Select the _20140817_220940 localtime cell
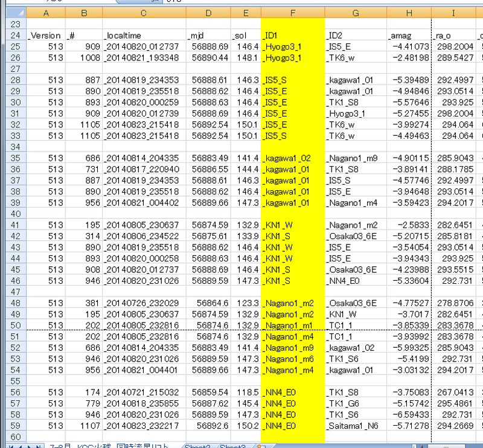The width and height of the screenshot is (483, 448). (x=144, y=169)
